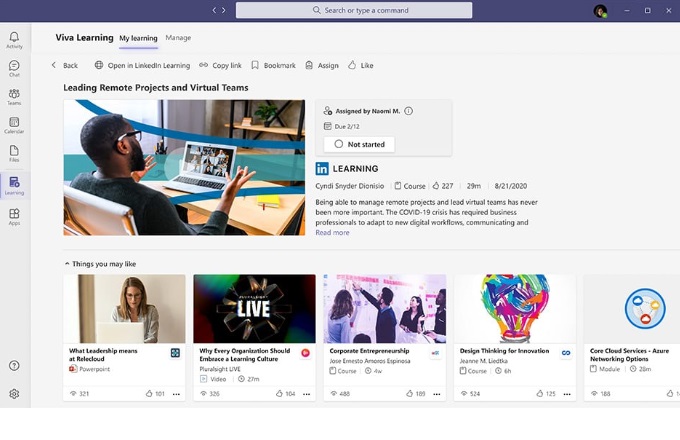Viewport: 680px width, 440px height.
Task: Open the Not started status dropdown
Action: (359, 144)
